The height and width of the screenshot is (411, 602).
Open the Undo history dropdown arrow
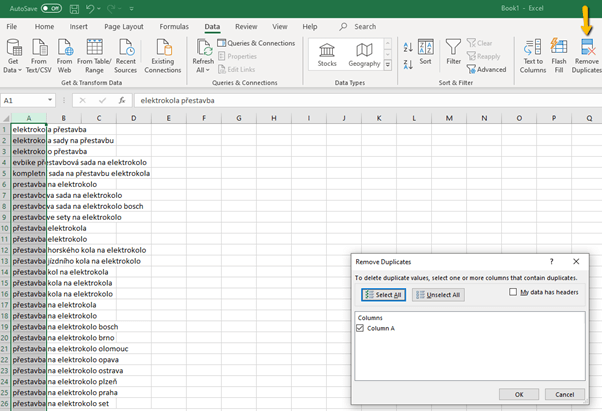(x=99, y=8)
